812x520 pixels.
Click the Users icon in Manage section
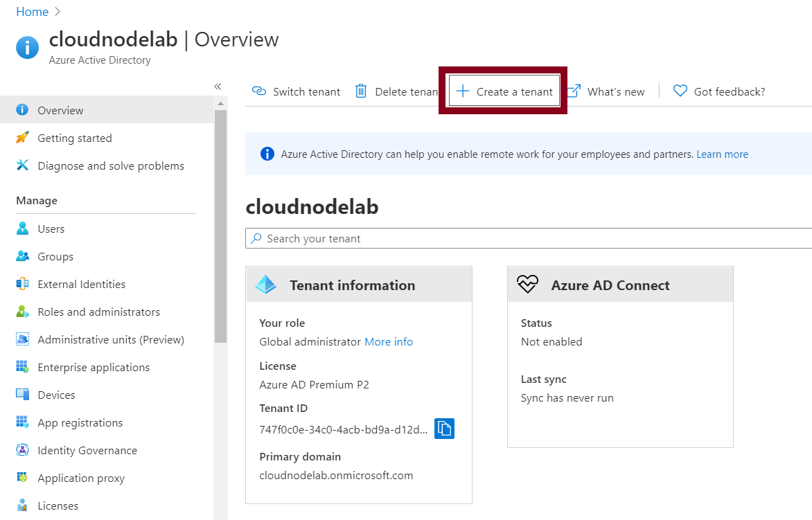(x=22, y=228)
